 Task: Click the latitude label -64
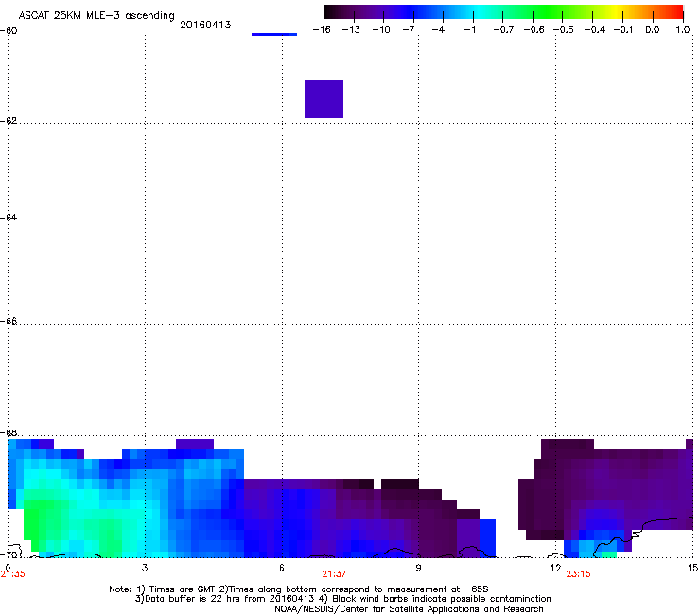(9, 218)
